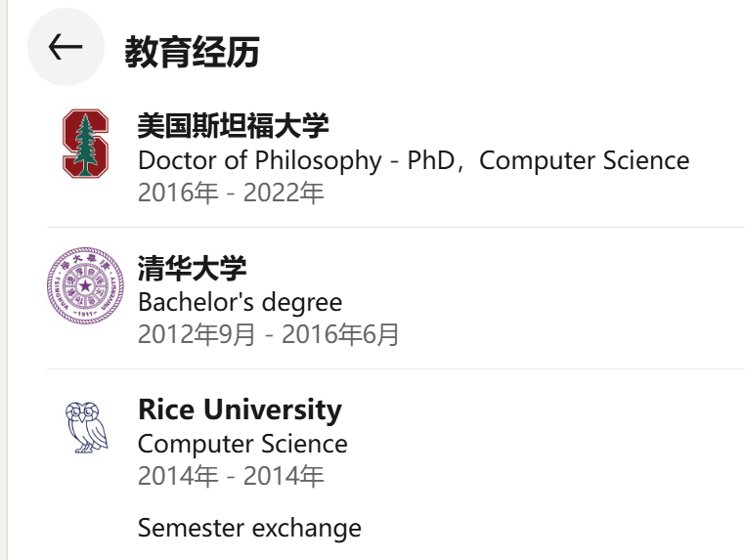The width and height of the screenshot is (745, 560).
Task: Click Computer Science under Rice University
Action: (x=242, y=444)
